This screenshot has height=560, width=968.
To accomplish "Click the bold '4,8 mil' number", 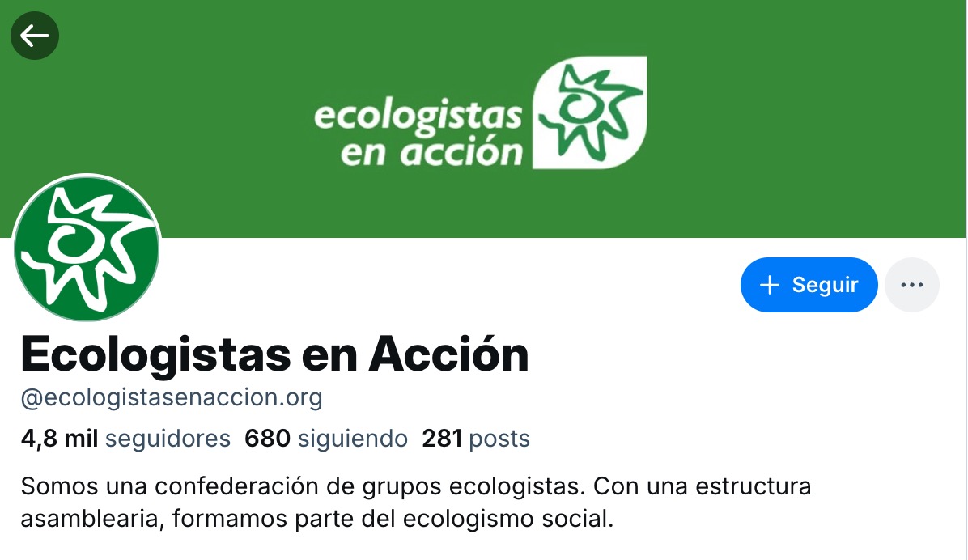I will 59,439.
